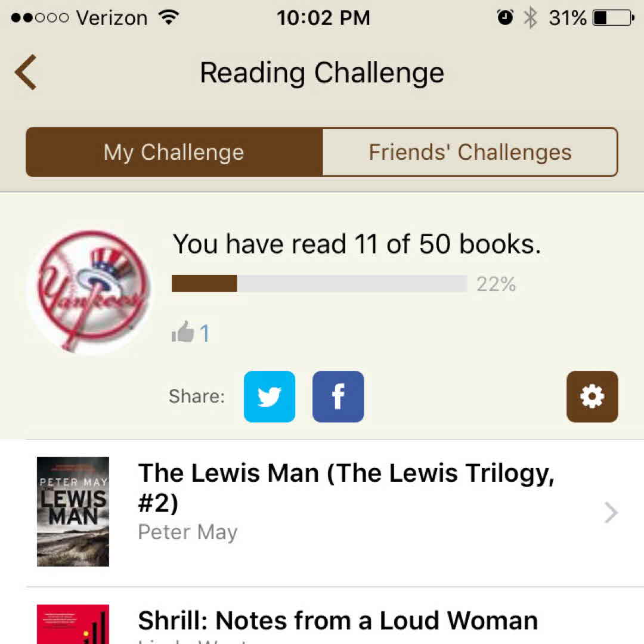
Task: Open Shrill: Notes from a Loud Woman
Action: [x=338, y=621]
